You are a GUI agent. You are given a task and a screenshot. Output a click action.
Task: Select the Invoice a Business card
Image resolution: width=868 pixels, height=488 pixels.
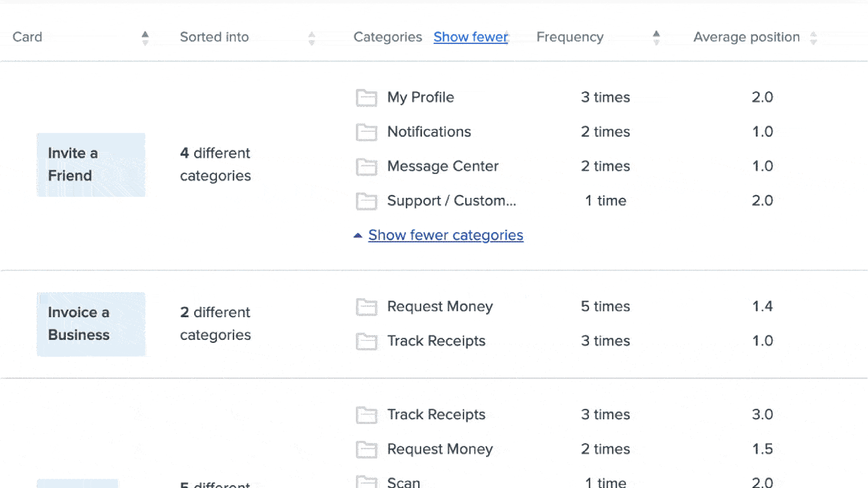point(91,324)
